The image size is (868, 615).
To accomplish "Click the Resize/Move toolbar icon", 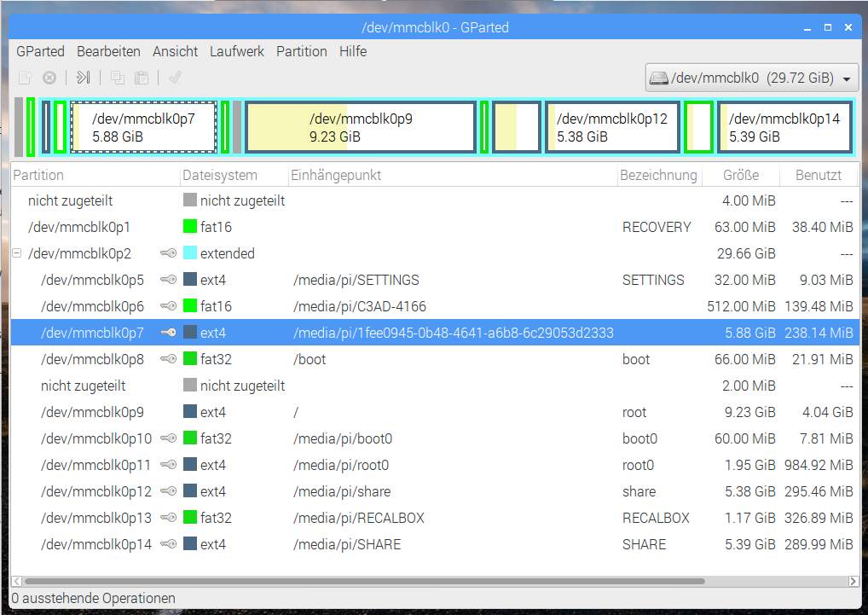I will [x=83, y=78].
